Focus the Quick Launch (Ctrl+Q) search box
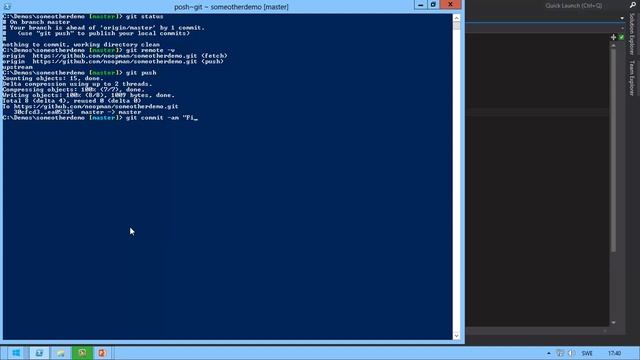 [573, 6]
